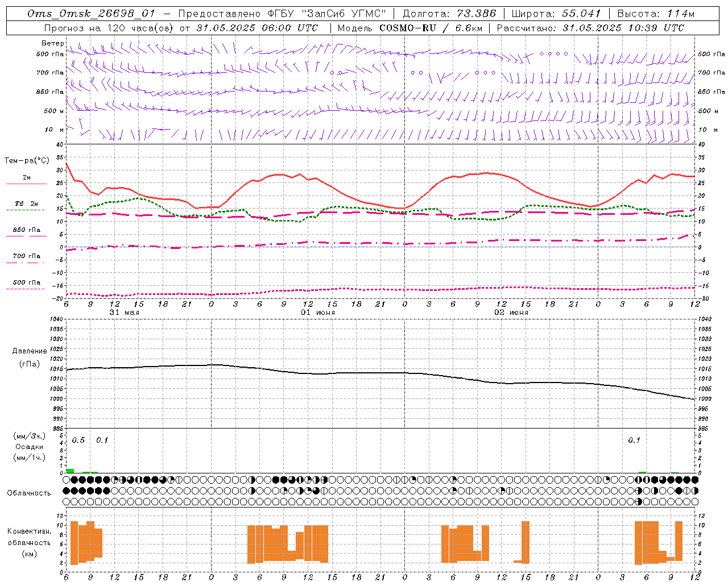Click the Осадки panel label
This screenshot has width=728, height=582.
pyautogui.click(x=30, y=447)
